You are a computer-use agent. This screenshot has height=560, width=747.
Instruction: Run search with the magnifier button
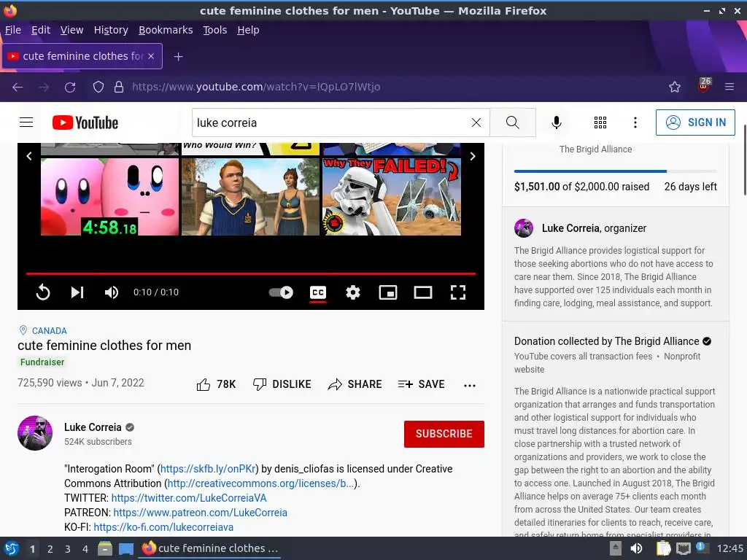click(513, 122)
